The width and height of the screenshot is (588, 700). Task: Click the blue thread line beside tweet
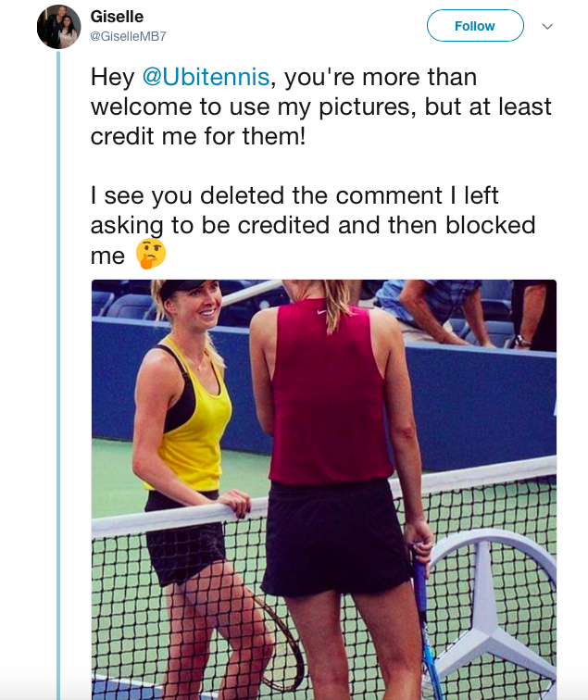(58, 370)
